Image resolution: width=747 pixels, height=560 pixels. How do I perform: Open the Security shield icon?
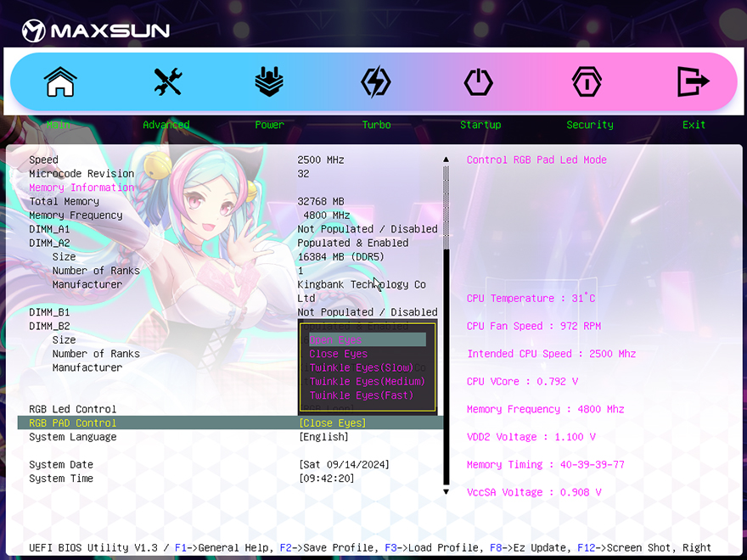click(587, 82)
